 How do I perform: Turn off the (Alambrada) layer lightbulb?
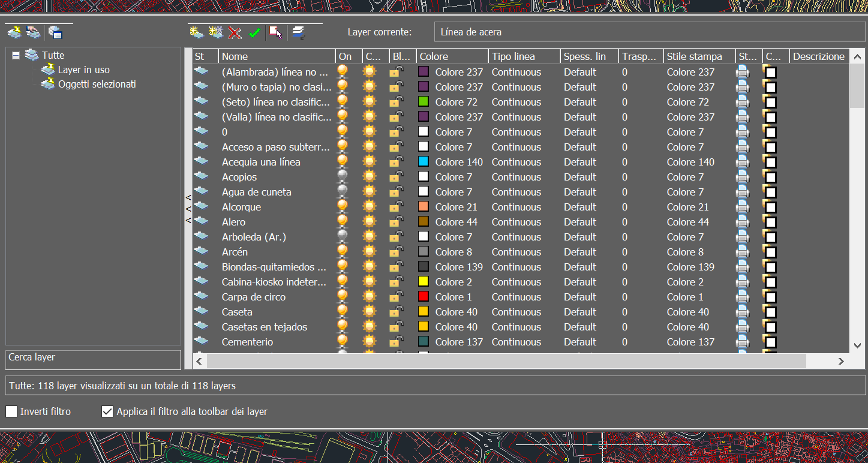click(x=343, y=71)
